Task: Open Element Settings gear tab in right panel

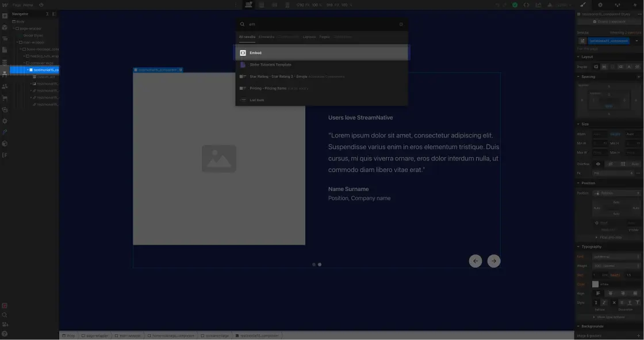Action: 600,5
